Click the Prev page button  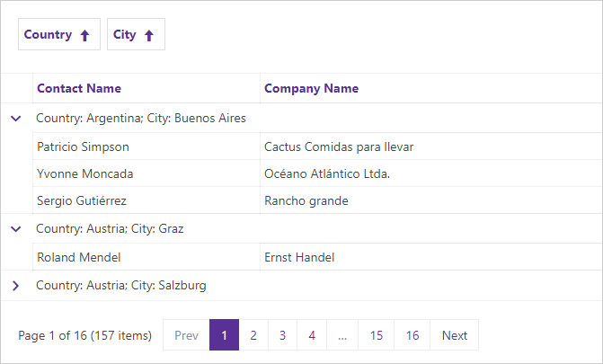[186, 335]
